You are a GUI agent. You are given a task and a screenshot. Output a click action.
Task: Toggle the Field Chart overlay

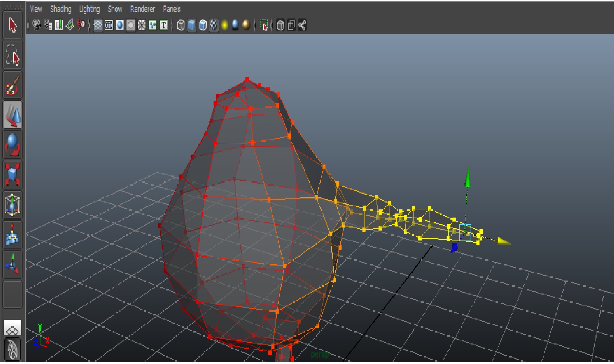pos(142,25)
